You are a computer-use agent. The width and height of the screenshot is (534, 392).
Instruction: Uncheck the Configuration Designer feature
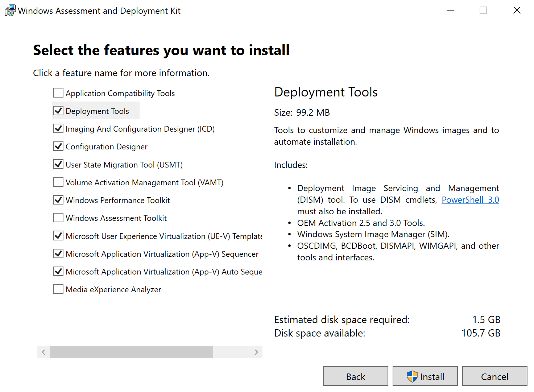pyautogui.click(x=58, y=146)
